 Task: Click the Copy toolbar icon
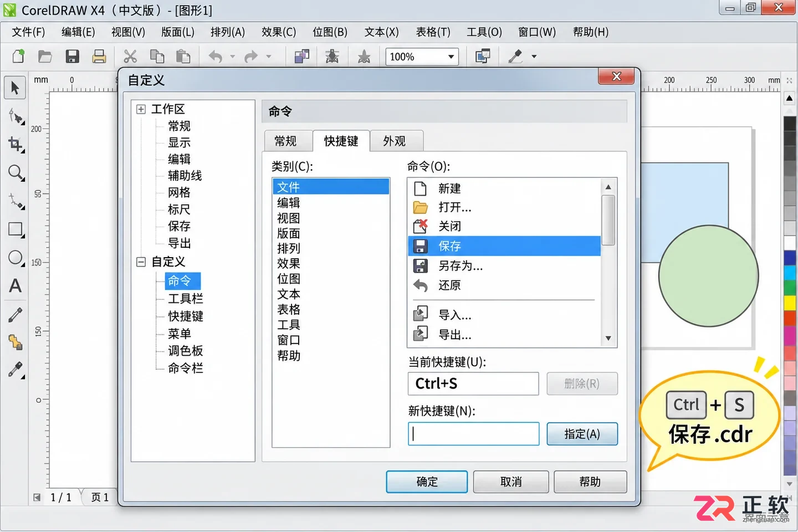coord(157,57)
